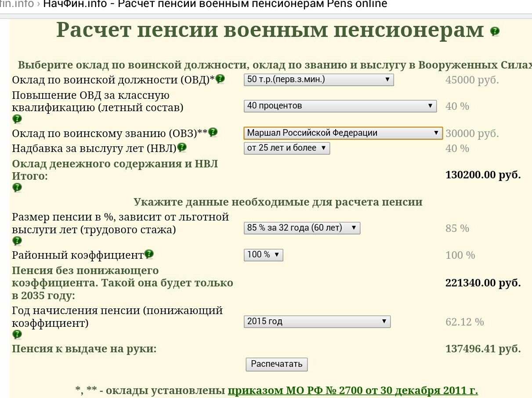The height and width of the screenshot is (398, 532).
Task: Click help icon under Повышение ОВД за классную квалификацию
Action: pos(17,119)
